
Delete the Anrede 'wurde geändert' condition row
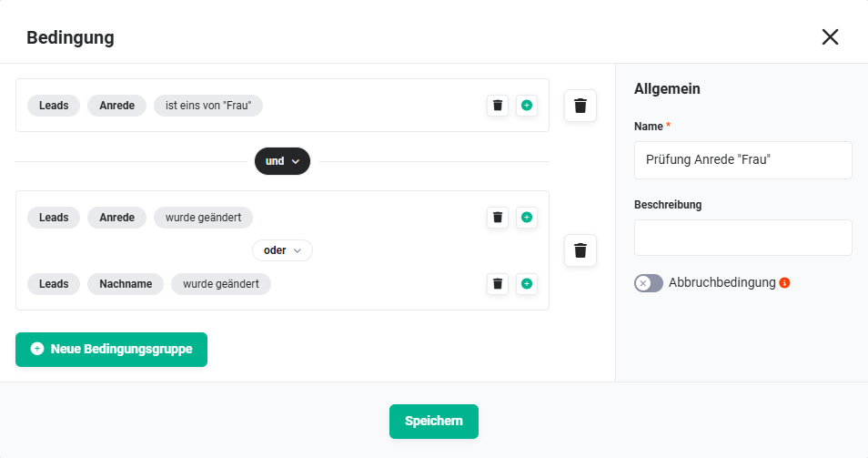[498, 217]
